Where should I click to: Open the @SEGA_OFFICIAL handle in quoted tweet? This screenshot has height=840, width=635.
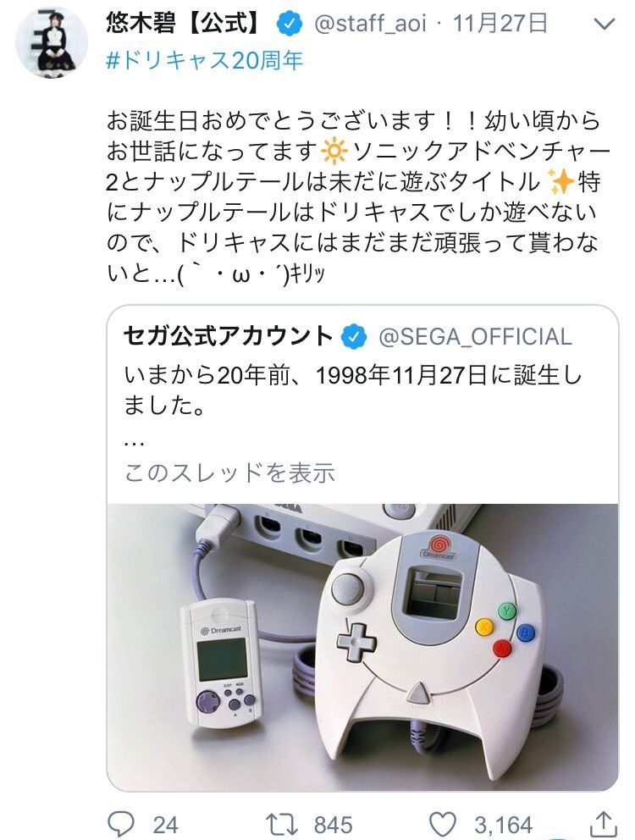[x=475, y=337]
